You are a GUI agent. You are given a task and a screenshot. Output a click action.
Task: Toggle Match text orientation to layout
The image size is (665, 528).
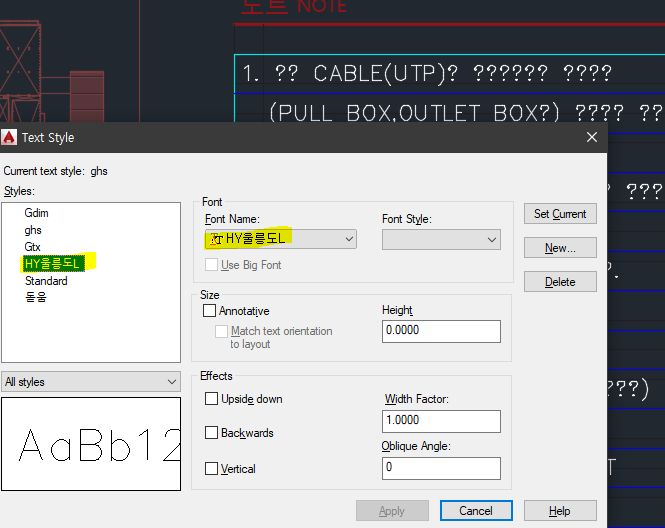click(221, 331)
